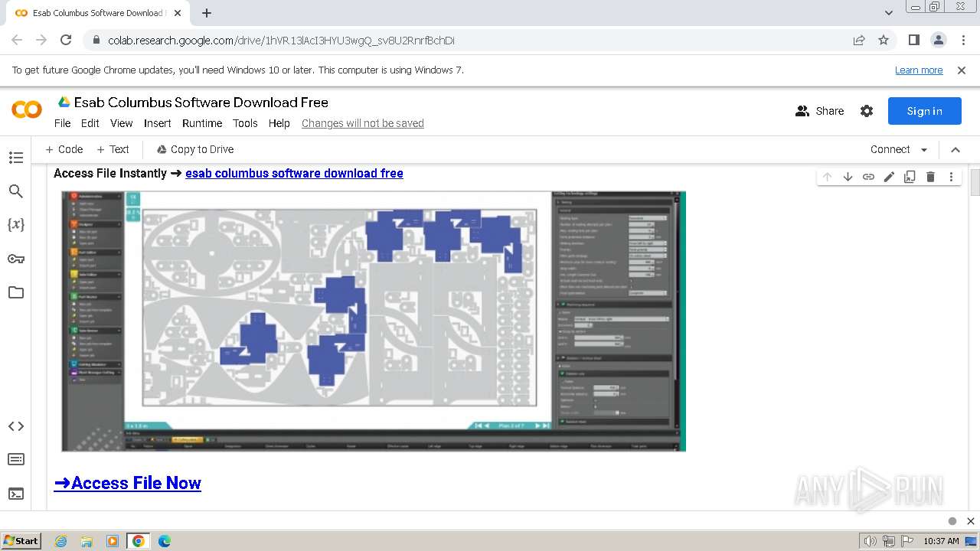Open the Insert menu
The width and height of the screenshot is (980, 551).
tap(158, 123)
